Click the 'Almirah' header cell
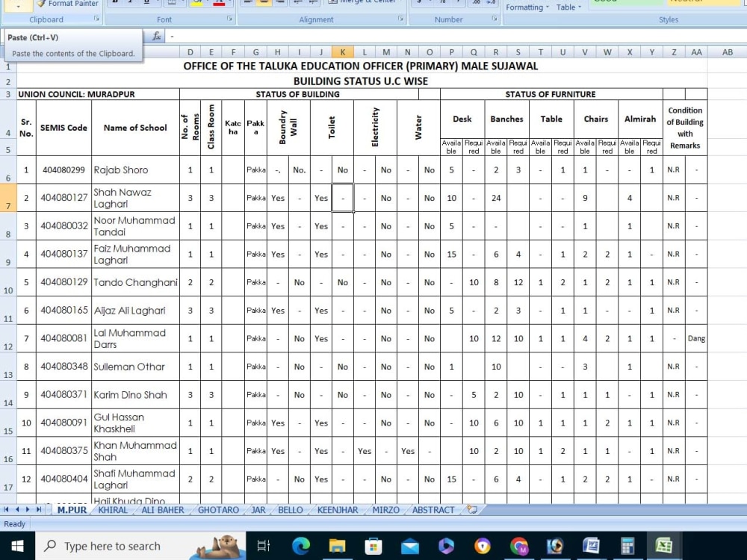 640,119
